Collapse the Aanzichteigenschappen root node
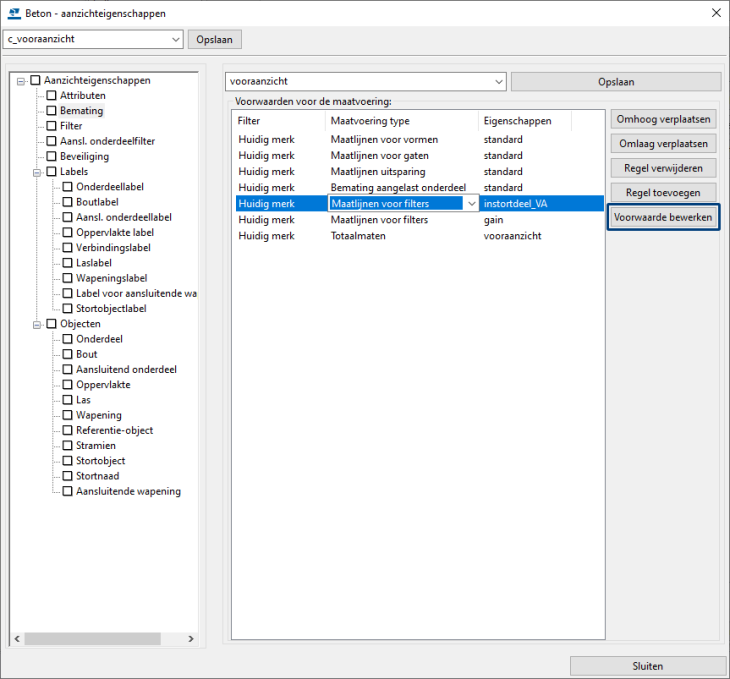730x679 pixels. coord(20,81)
